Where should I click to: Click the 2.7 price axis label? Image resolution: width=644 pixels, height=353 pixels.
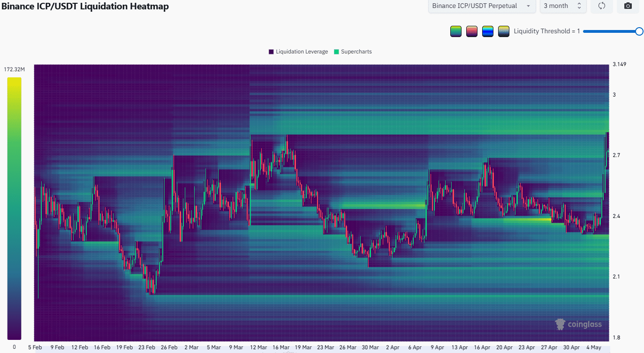[616, 155]
